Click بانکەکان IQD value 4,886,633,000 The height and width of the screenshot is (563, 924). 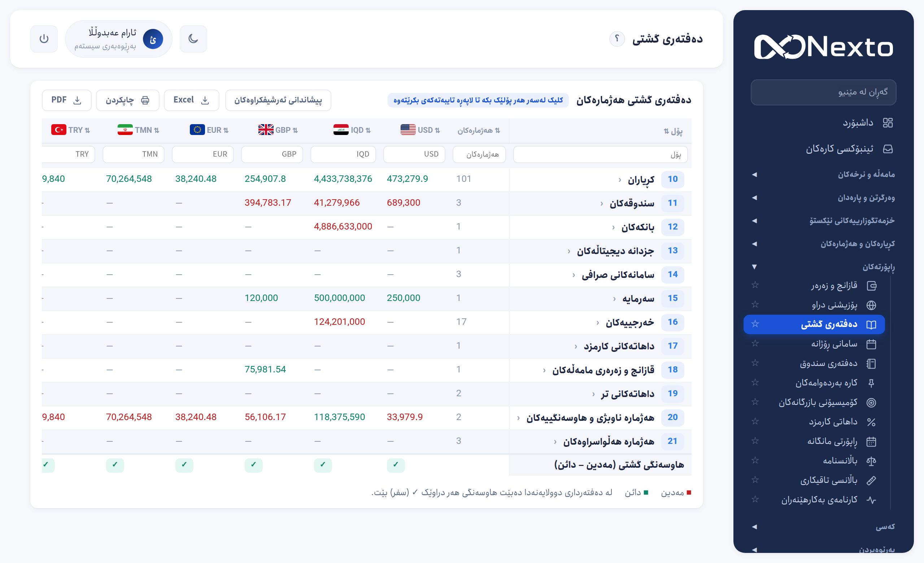coord(343,227)
